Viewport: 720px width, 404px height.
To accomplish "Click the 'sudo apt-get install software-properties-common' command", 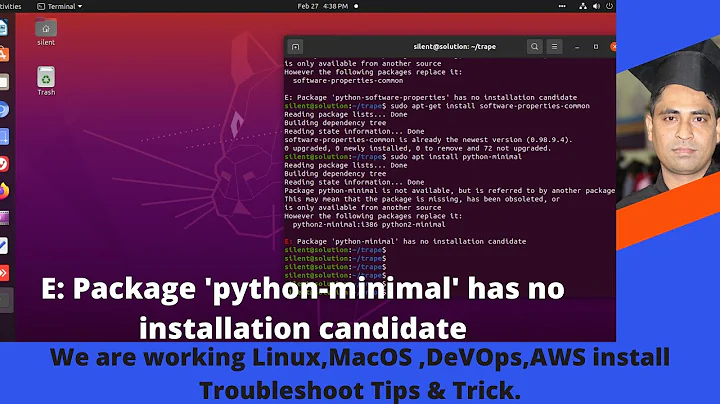I will coord(490,106).
